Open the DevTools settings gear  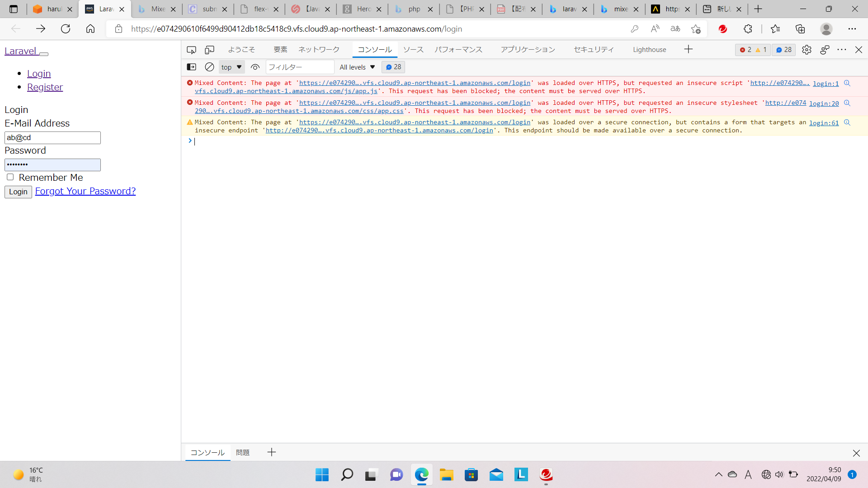(x=807, y=50)
